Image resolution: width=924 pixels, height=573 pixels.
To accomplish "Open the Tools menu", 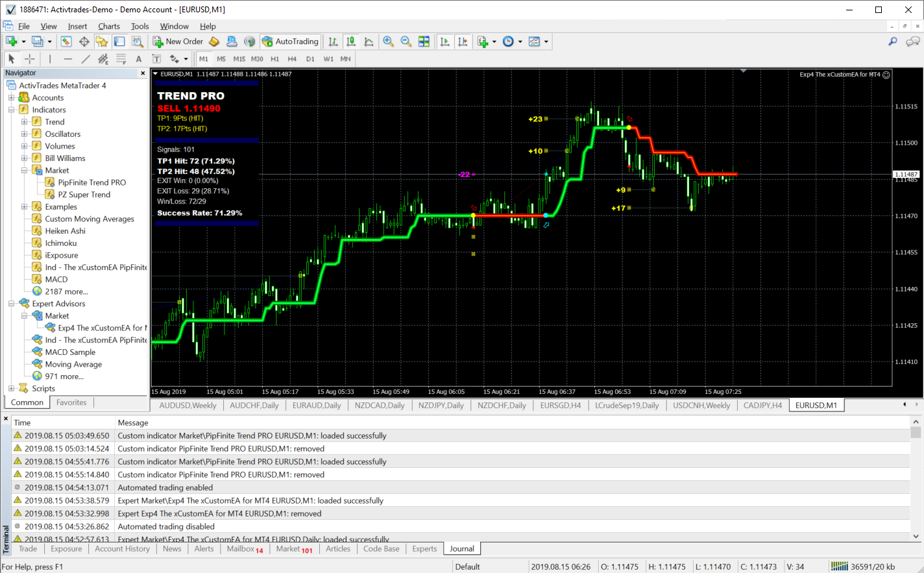I will [x=140, y=27].
